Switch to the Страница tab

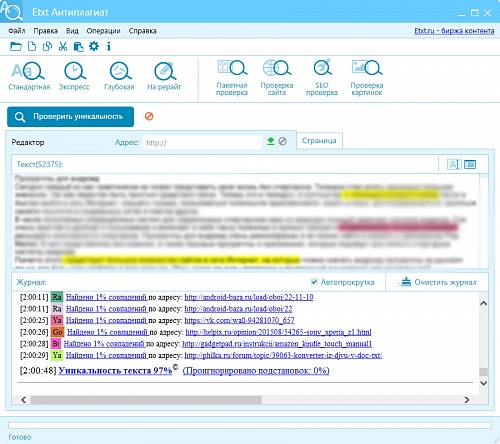coord(319,141)
